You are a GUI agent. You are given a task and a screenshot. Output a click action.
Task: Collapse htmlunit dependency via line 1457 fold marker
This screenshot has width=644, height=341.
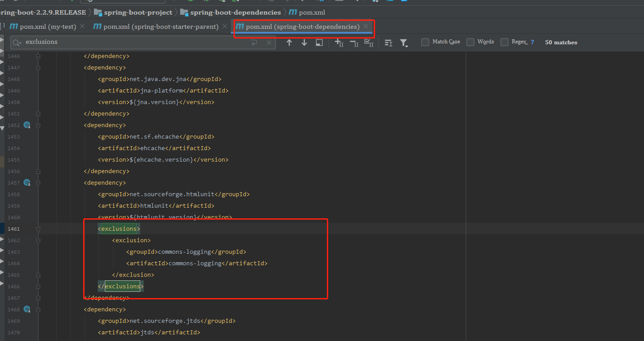[38, 183]
